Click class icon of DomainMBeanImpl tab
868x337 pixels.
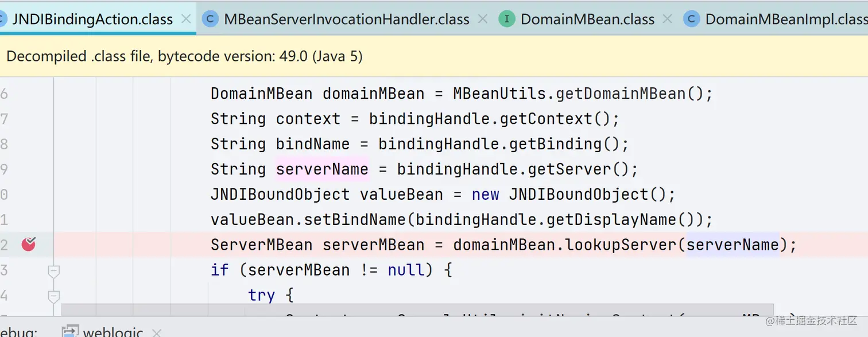(x=691, y=19)
